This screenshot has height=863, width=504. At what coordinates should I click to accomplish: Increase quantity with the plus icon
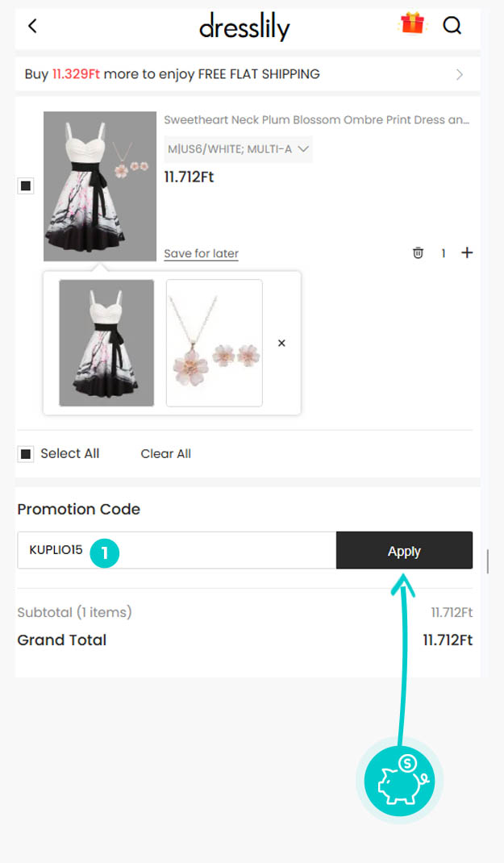467,252
